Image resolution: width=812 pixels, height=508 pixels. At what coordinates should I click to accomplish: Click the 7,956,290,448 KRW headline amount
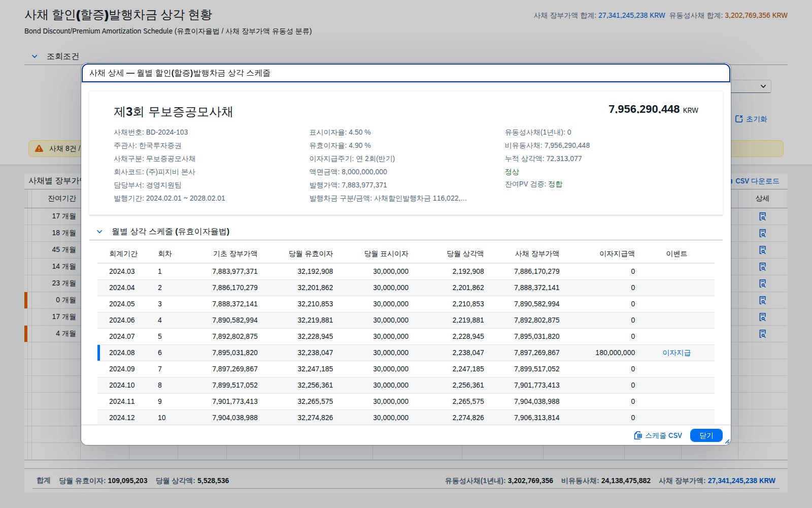point(654,109)
